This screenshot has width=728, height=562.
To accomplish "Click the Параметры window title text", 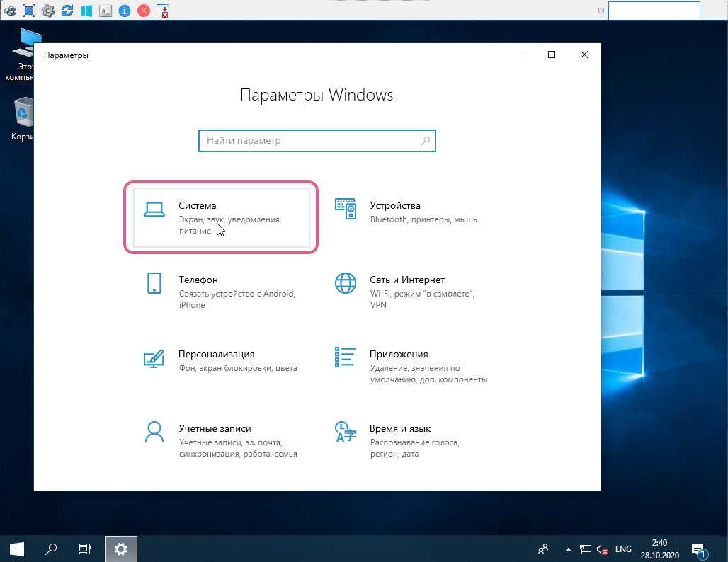I will click(x=66, y=55).
